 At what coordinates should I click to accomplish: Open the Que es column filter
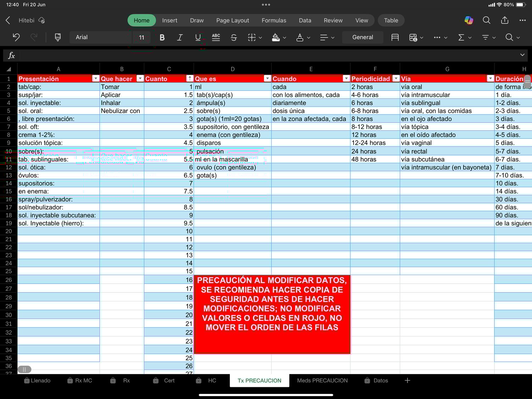[267, 78]
